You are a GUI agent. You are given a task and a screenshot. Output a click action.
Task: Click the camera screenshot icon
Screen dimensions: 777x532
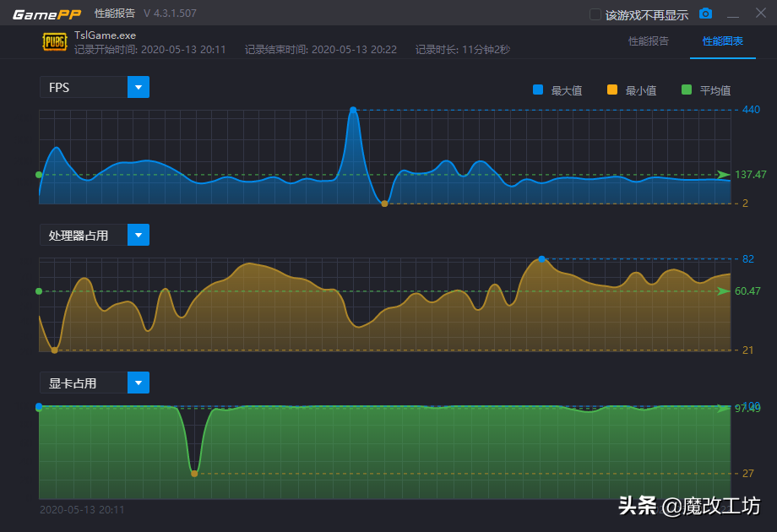705,14
